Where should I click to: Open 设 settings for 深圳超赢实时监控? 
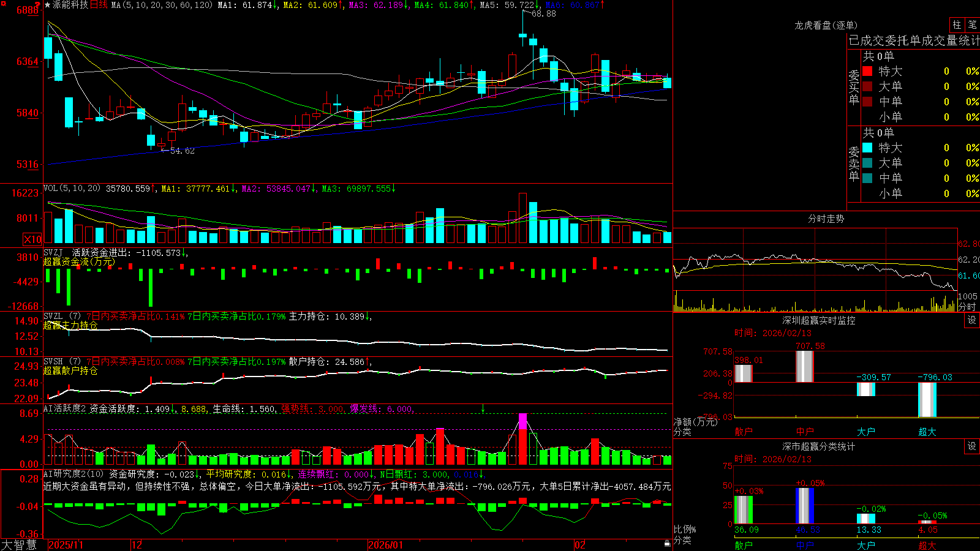click(x=972, y=320)
